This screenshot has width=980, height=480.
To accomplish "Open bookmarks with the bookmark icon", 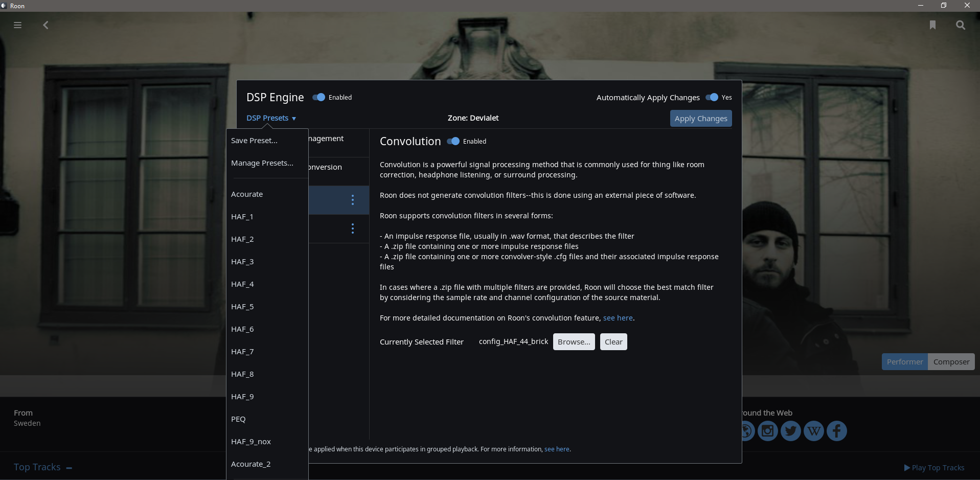I will coord(932,25).
